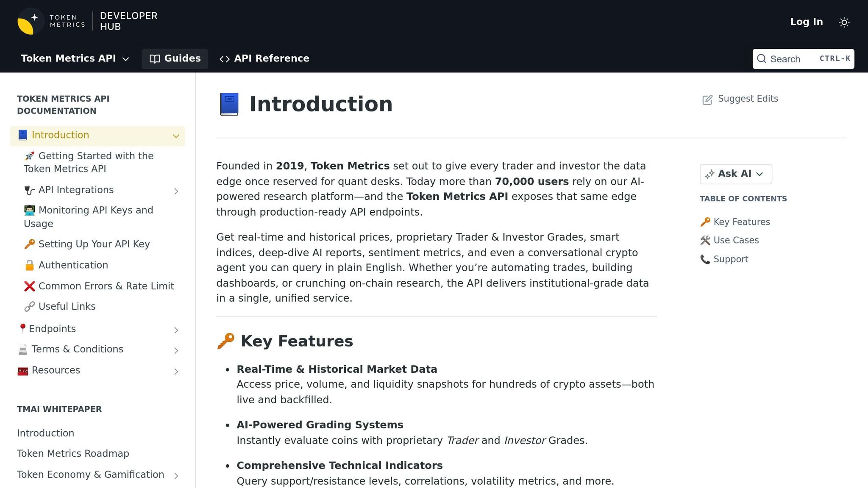Click the Log In button

coord(806,22)
